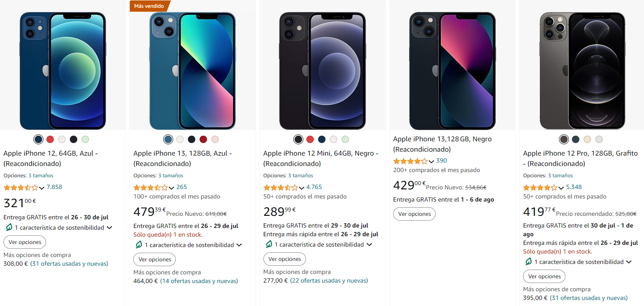Viewport: 644px width, 306px height.
Task: Click the 7.858 ratings count link
Action: (x=54, y=187)
